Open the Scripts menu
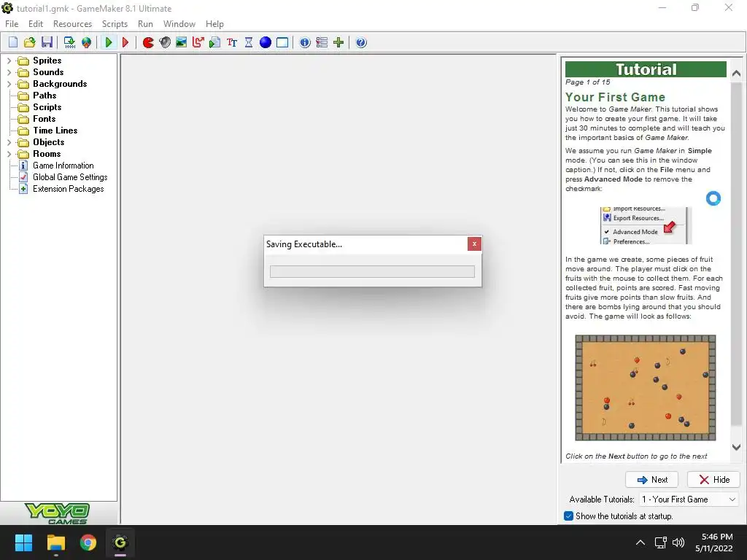The height and width of the screenshot is (560, 747). coord(115,24)
